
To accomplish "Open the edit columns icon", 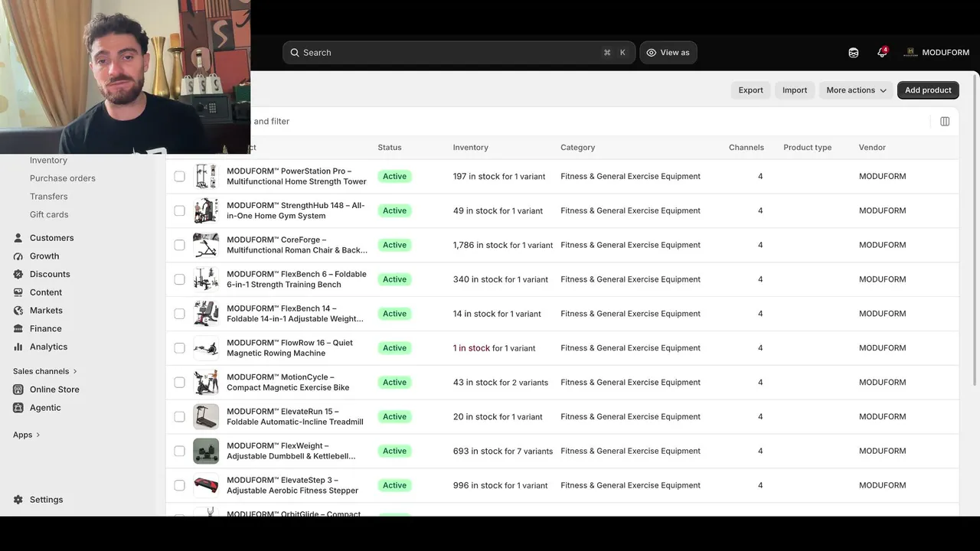I will (945, 121).
